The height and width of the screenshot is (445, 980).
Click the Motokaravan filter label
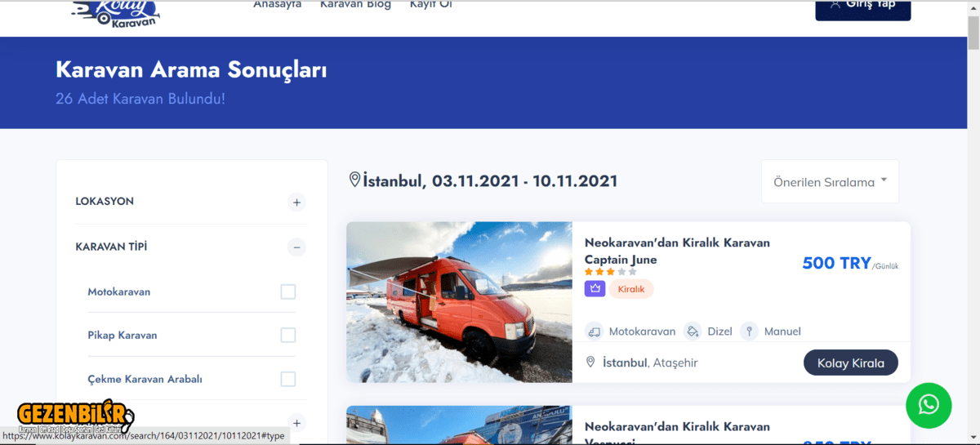[x=119, y=291]
